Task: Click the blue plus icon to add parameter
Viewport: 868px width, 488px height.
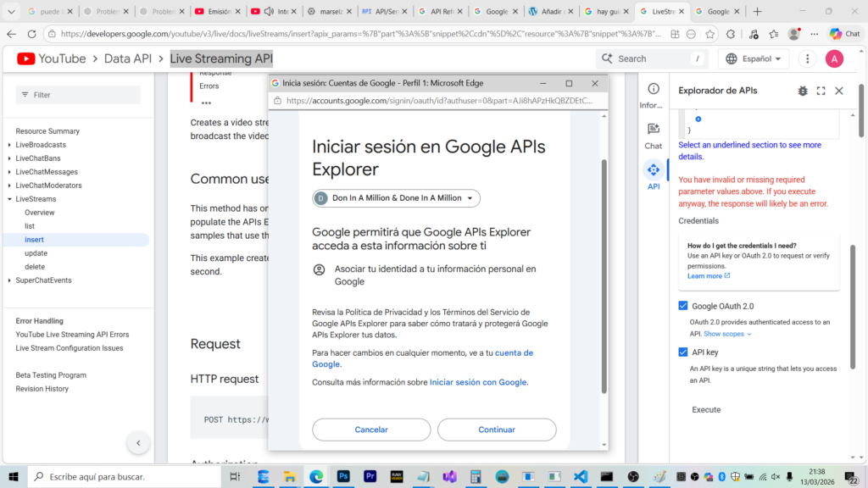Action: pyautogui.click(x=698, y=119)
